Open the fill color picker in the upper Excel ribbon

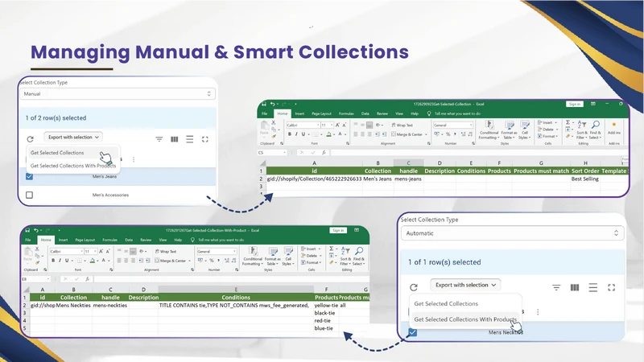(x=330, y=134)
